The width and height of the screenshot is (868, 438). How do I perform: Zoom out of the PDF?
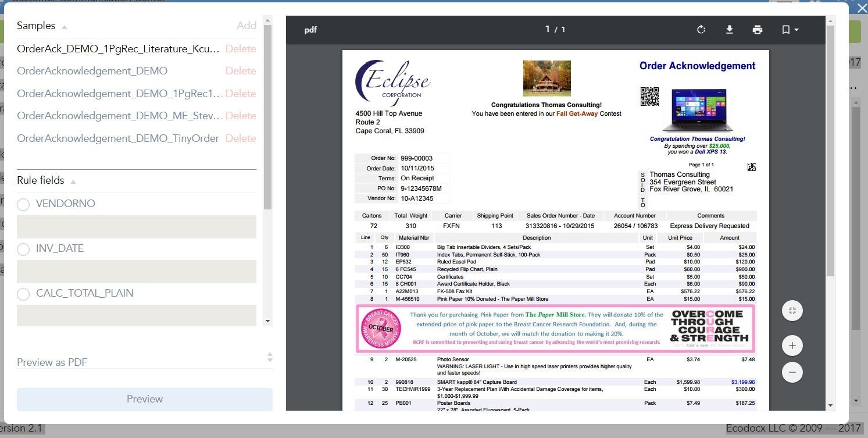(x=792, y=372)
